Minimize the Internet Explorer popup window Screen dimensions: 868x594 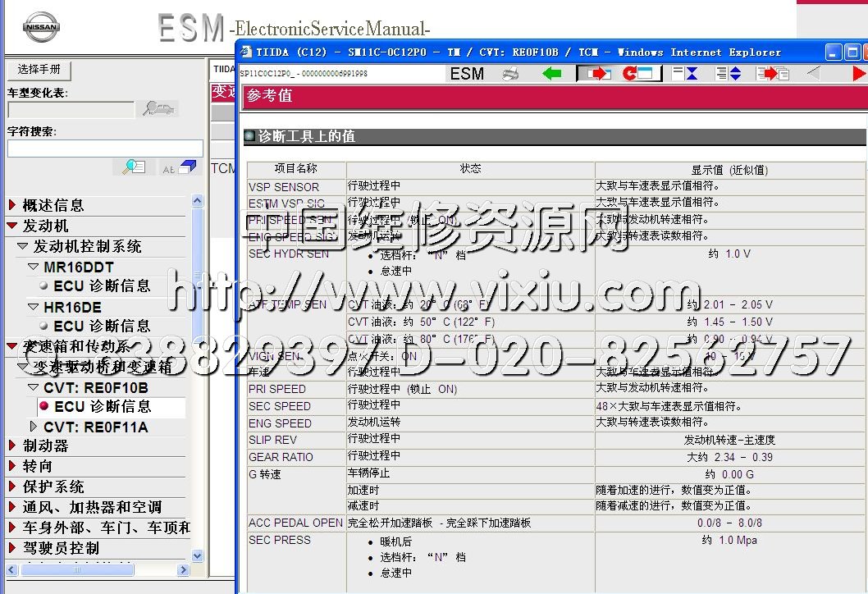(834, 52)
